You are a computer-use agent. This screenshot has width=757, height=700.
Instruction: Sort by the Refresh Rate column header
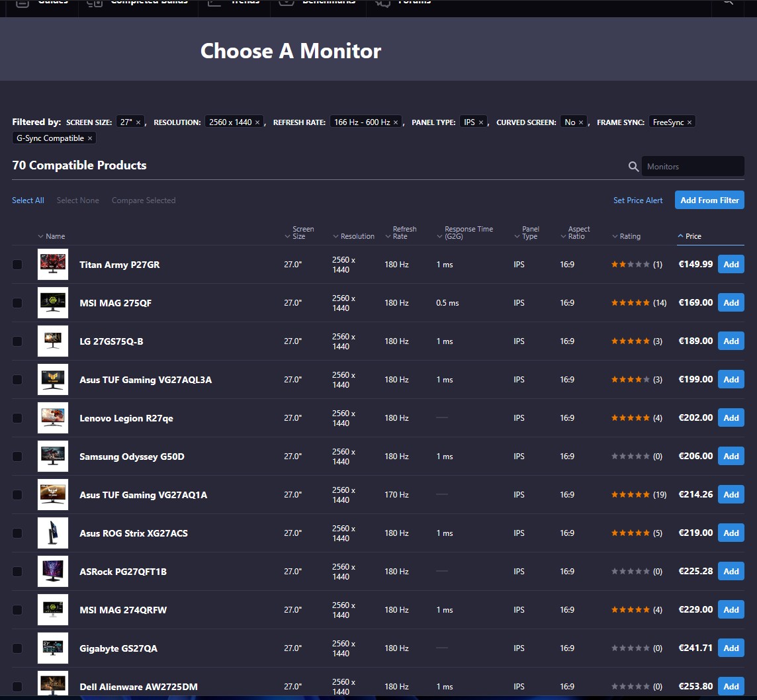point(401,233)
